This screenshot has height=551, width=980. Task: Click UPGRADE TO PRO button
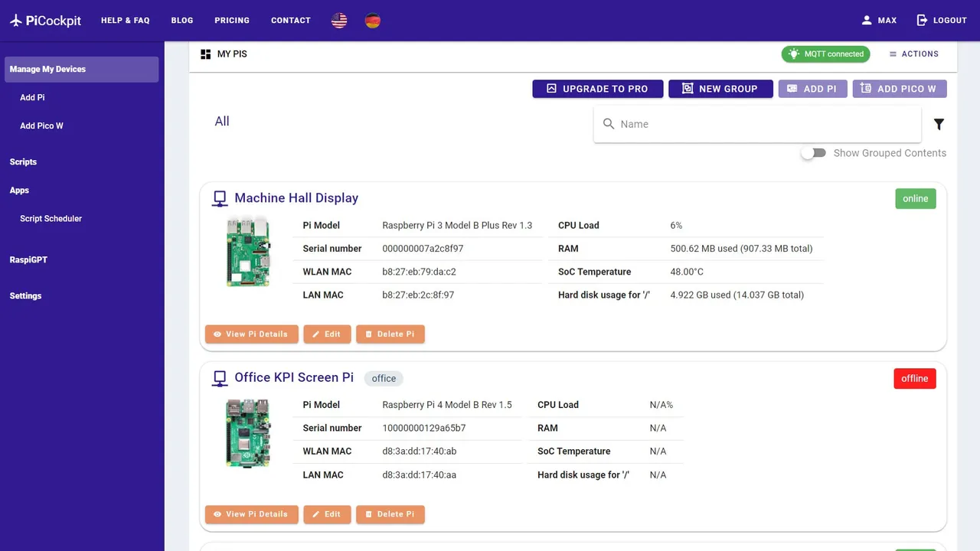[x=597, y=89]
